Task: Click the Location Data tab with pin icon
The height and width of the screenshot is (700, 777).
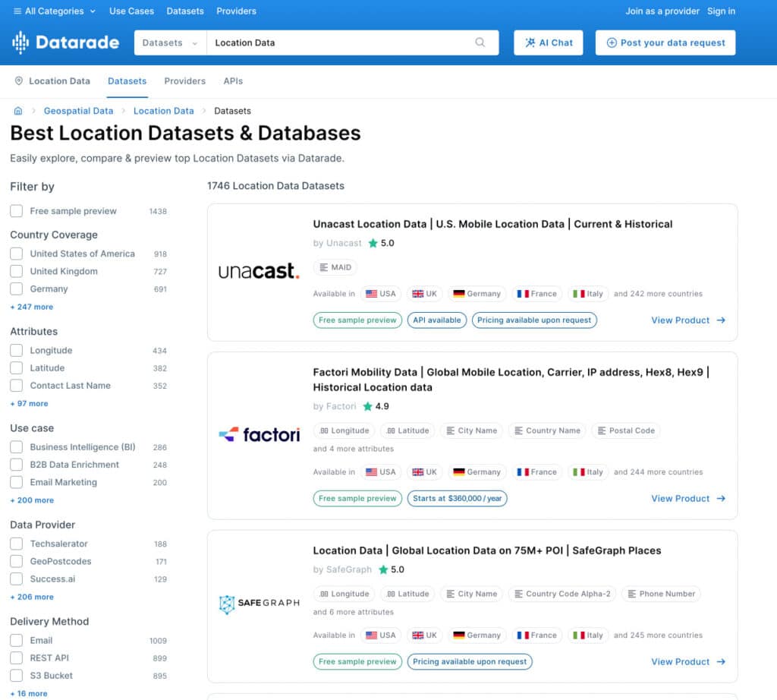Action: [x=52, y=81]
